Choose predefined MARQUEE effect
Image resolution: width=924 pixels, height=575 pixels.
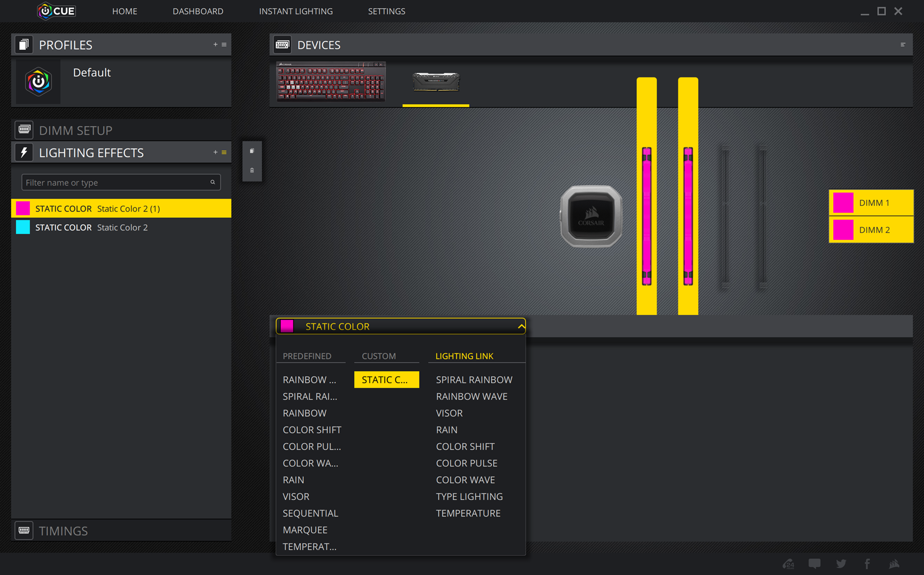coord(305,531)
